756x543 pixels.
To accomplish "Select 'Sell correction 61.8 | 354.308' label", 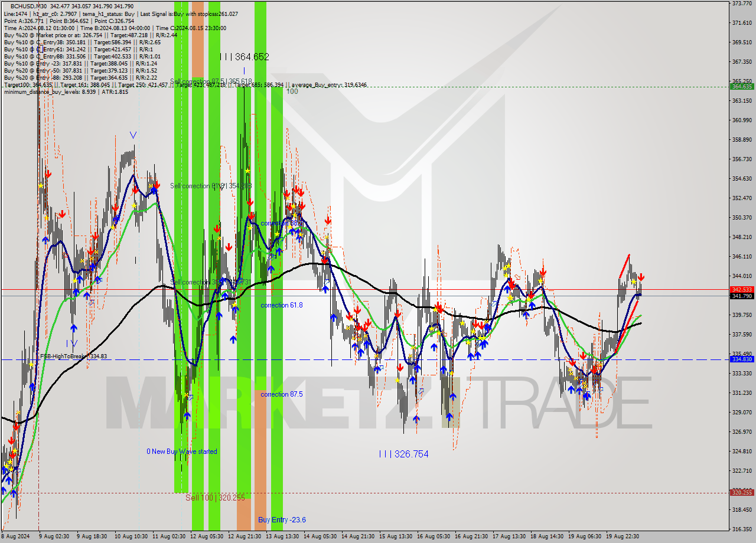I will [211, 186].
